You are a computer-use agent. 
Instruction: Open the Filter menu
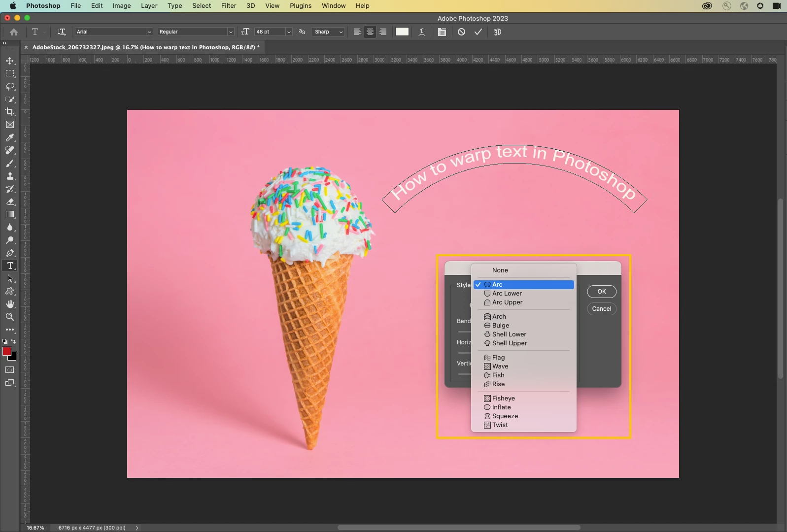click(x=229, y=6)
